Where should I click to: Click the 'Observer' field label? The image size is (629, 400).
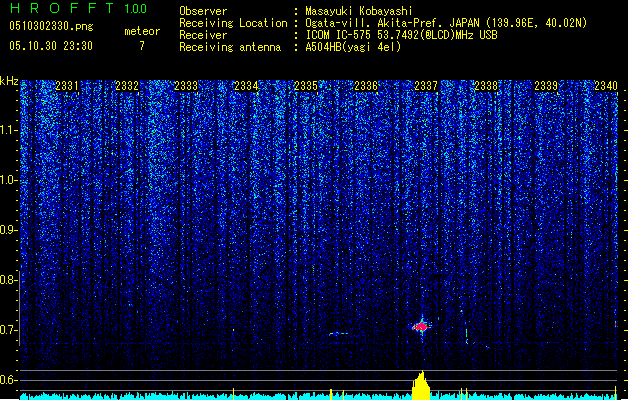click(x=203, y=11)
